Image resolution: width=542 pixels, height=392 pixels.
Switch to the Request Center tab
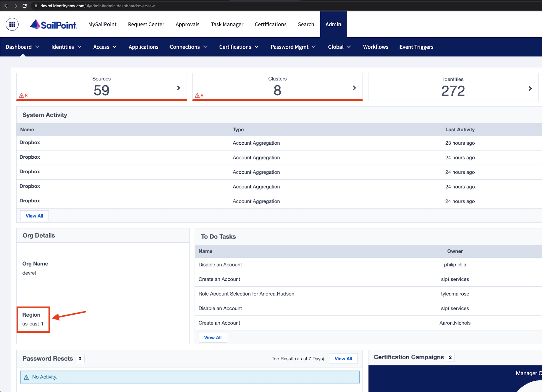[146, 24]
